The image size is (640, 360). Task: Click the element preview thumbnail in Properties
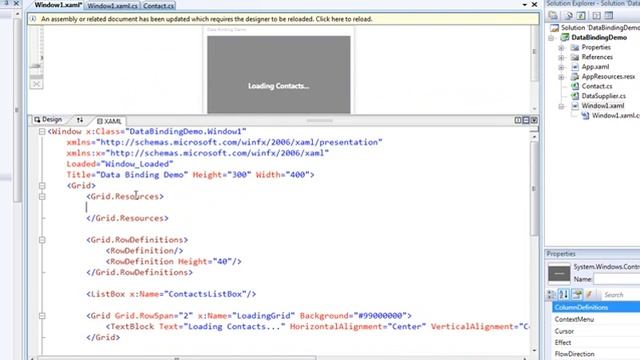click(x=559, y=273)
